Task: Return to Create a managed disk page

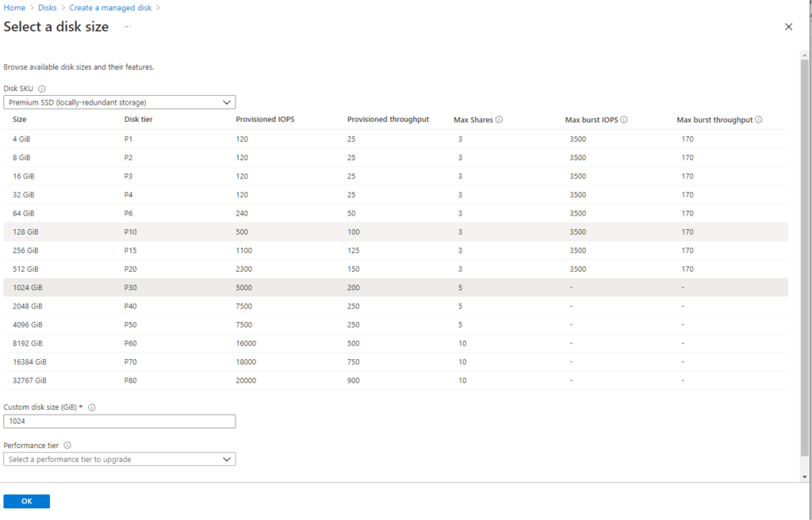Action: click(110, 7)
